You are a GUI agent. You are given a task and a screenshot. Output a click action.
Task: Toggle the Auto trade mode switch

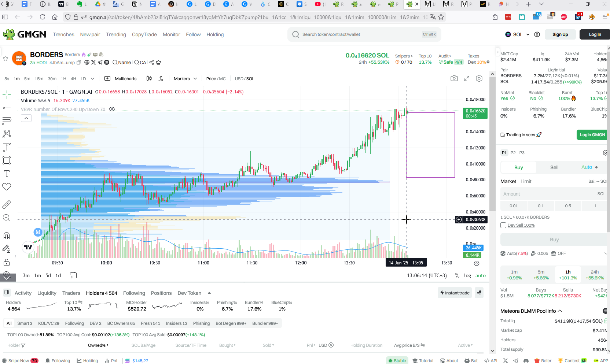click(589, 167)
